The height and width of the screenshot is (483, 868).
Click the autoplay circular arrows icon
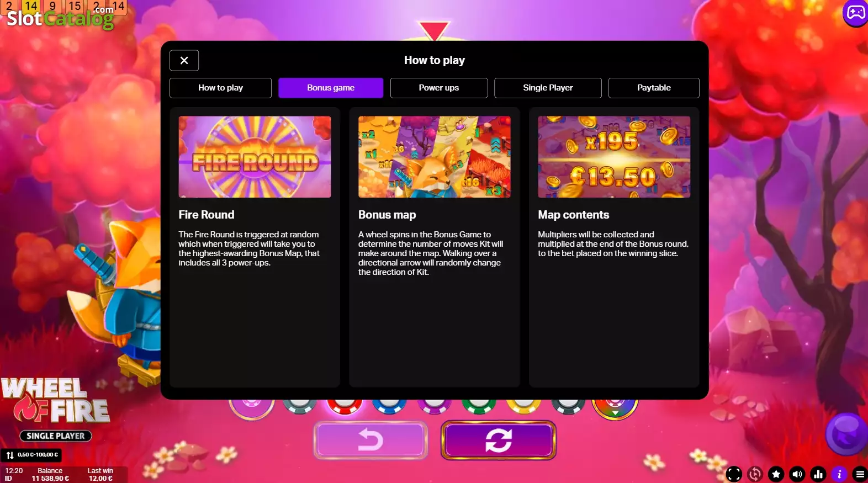pyautogui.click(x=755, y=474)
